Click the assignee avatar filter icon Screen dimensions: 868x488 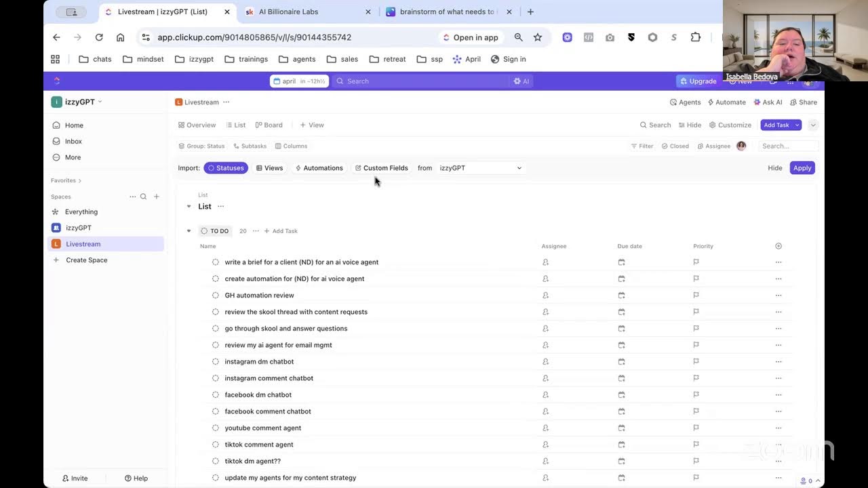tap(741, 146)
